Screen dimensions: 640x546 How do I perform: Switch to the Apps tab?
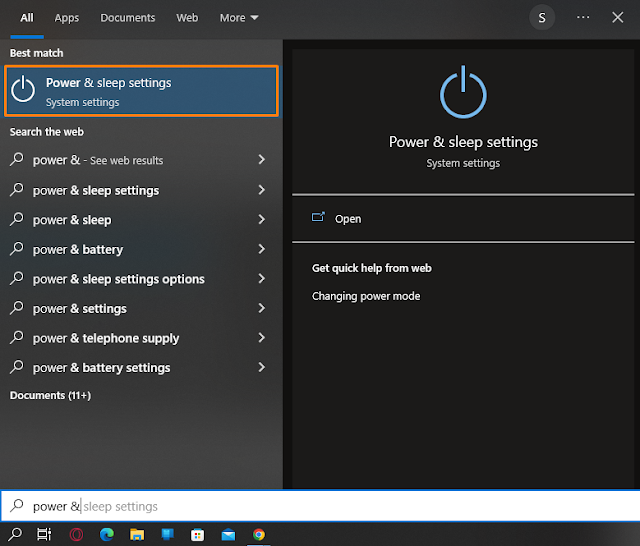coord(67,18)
